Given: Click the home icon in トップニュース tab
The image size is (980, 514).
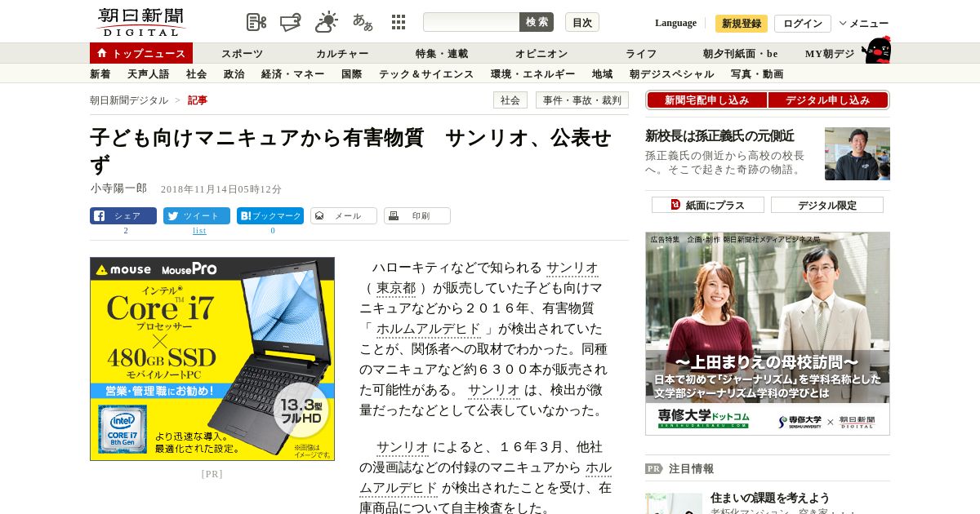Looking at the screenshot, I should (x=102, y=53).
